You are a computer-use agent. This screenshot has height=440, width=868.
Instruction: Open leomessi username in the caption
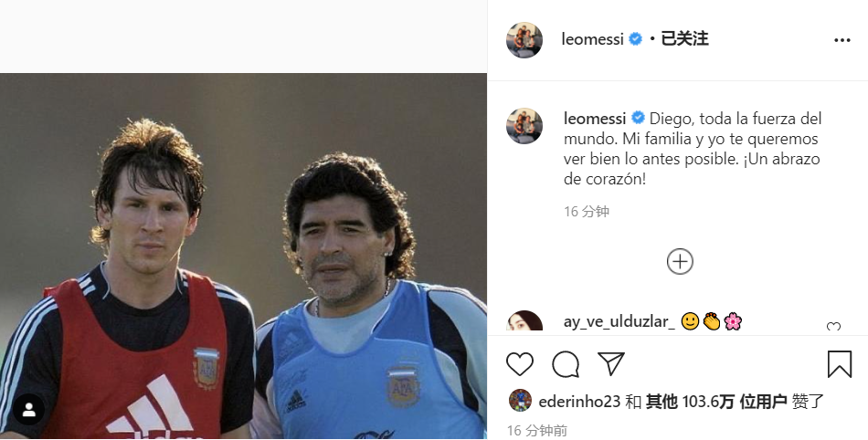(x=596, y=119)
